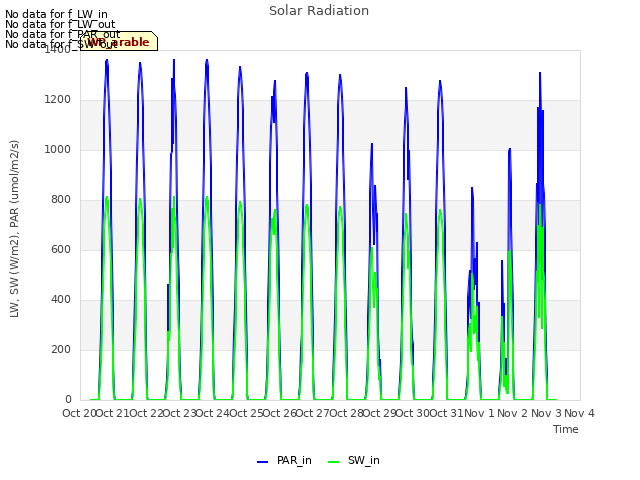This screenshot has height=480, width=640.
Task: Click the 400 y-axis tick label
Action: point(61,300)
